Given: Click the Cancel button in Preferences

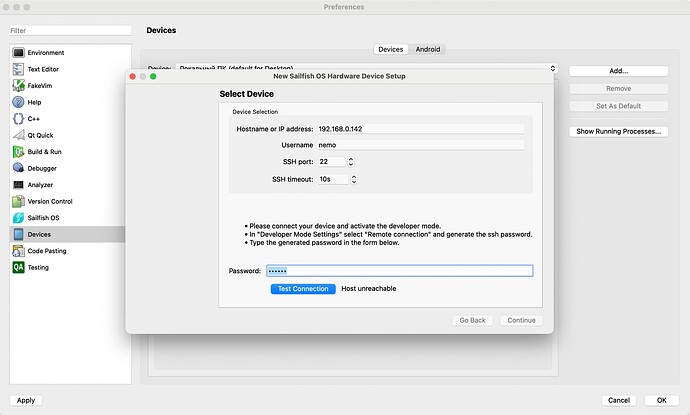Looking at the screenshot, I should coord(619,400).
